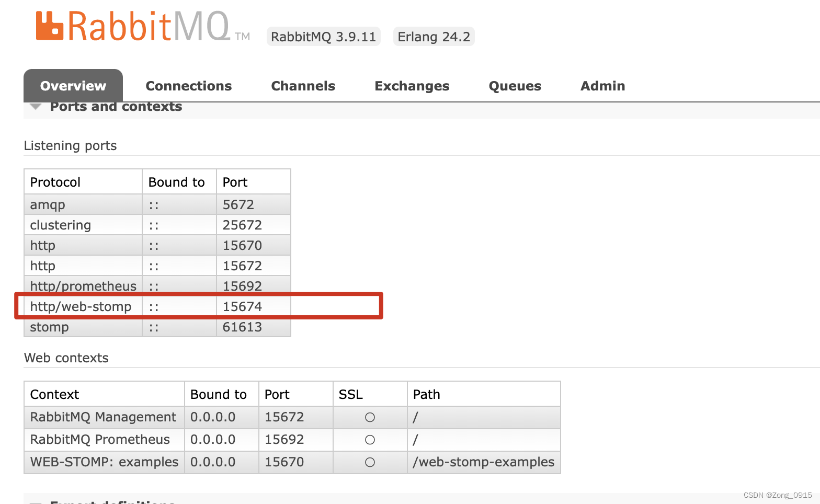Select the http/web-stomp protocol cell
Screen dimensions: 820x504
point(83,306)
